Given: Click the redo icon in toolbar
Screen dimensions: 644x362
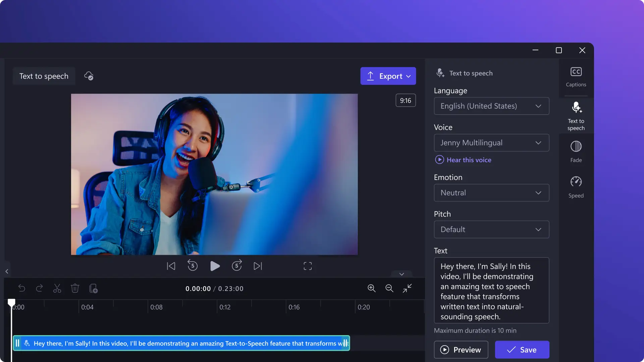Looking at the screenshot, I should coord(39,289).
